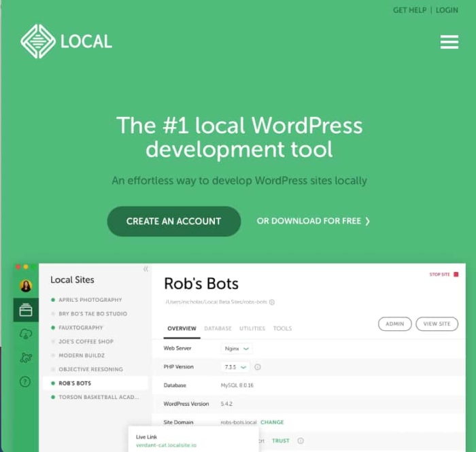Switch to the Tools tab
The image size is (476, 452).
(282, 328)
